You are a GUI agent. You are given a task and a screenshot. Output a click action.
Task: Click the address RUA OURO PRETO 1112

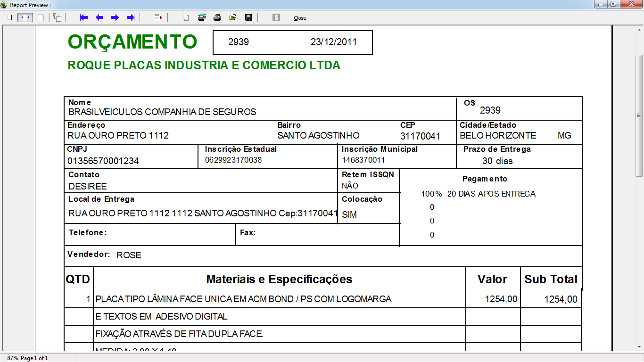118,136
